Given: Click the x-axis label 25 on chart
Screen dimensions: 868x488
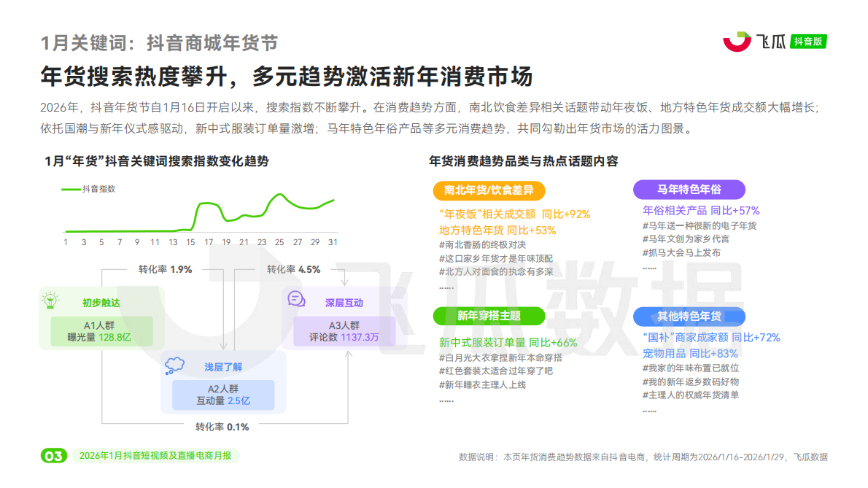Looking at the screenshot, I should pos(279,242).
